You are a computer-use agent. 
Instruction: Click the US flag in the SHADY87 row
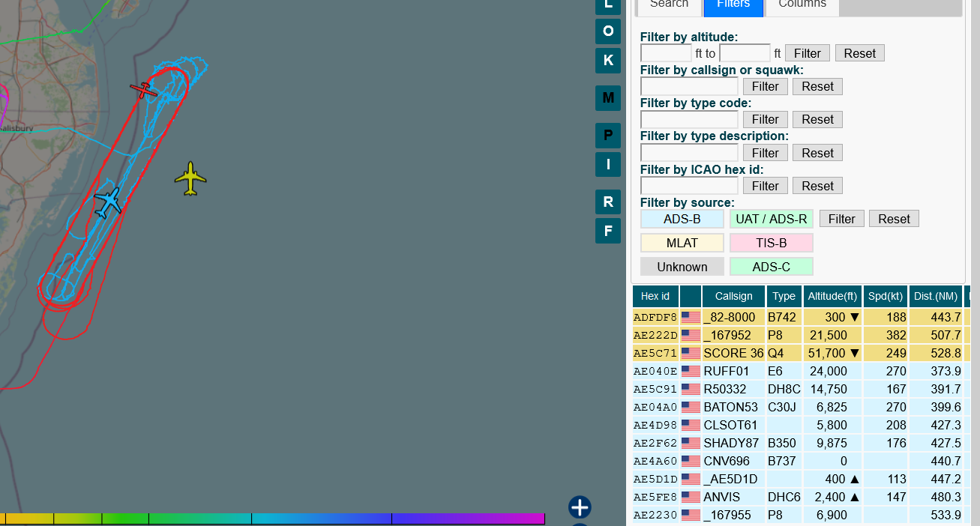(691, 443)
